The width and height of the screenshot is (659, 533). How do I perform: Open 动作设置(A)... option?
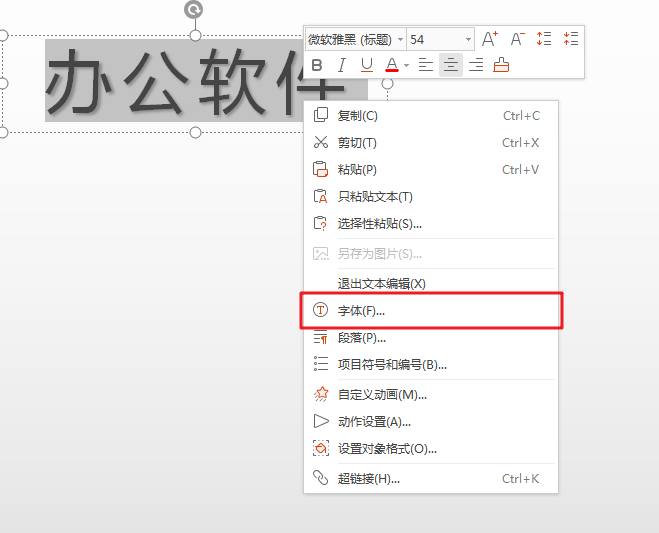pos(431,422)
